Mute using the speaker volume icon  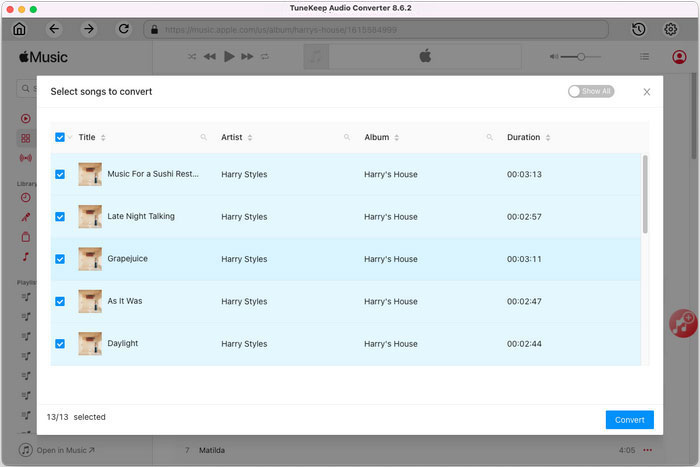pyautogui.click(x=554, y=57)
